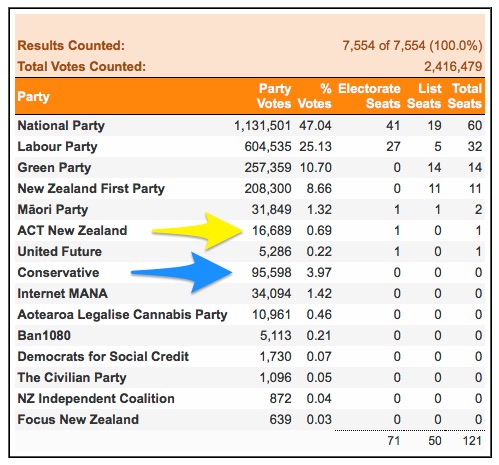Click Aotearoa Legalise Cannabis Party name
Viewport: 499px width, 465px height.
point(123,315)
